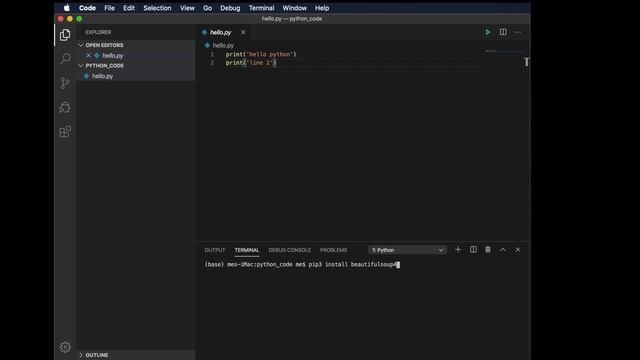The height and width of the screenshot is (360, 640).
Task: Open the Window menu
Action: pos(294,8)
